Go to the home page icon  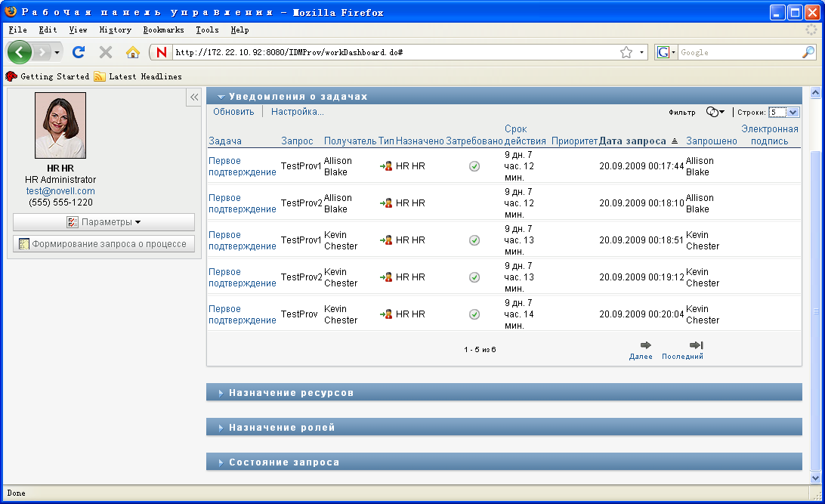(133, 52)
